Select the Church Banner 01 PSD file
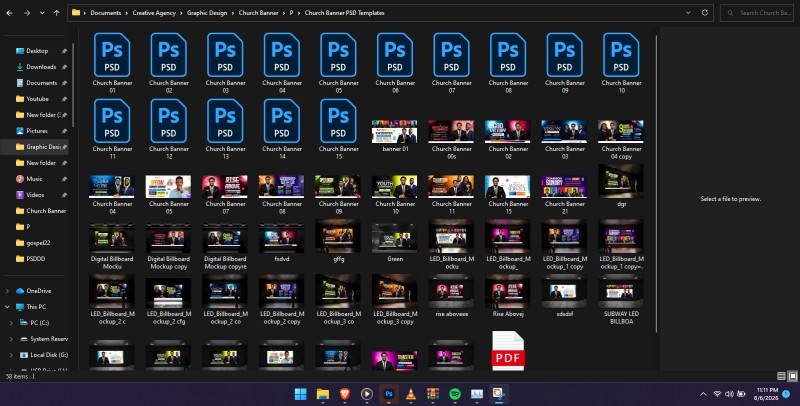Screen dimensions: 800x406 coord(112,63)
